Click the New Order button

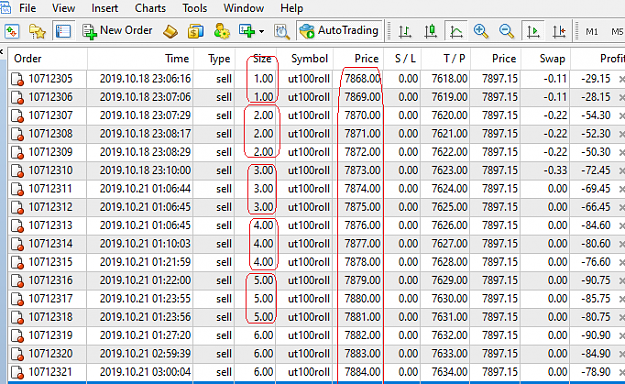tap(117, 31)
